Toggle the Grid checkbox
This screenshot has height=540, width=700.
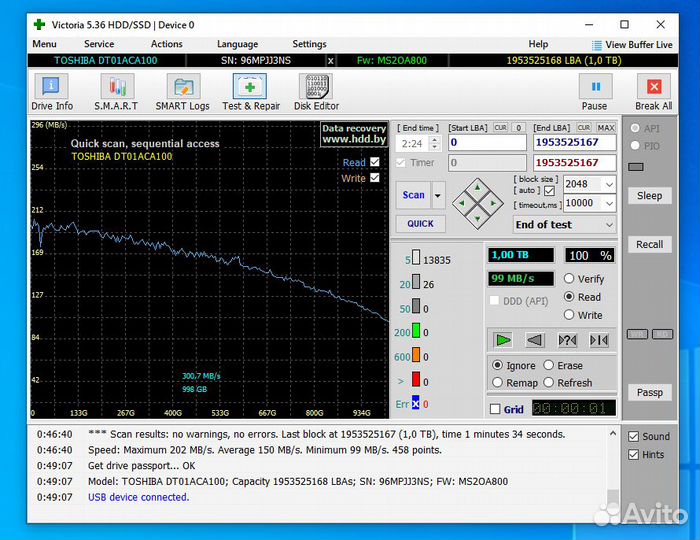tap(495, 409)
